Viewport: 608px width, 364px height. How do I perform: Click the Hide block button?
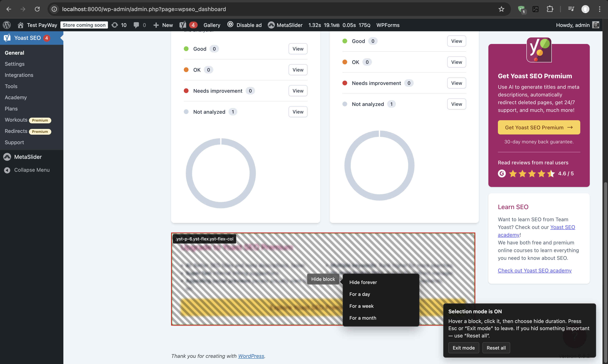point(323,279)
